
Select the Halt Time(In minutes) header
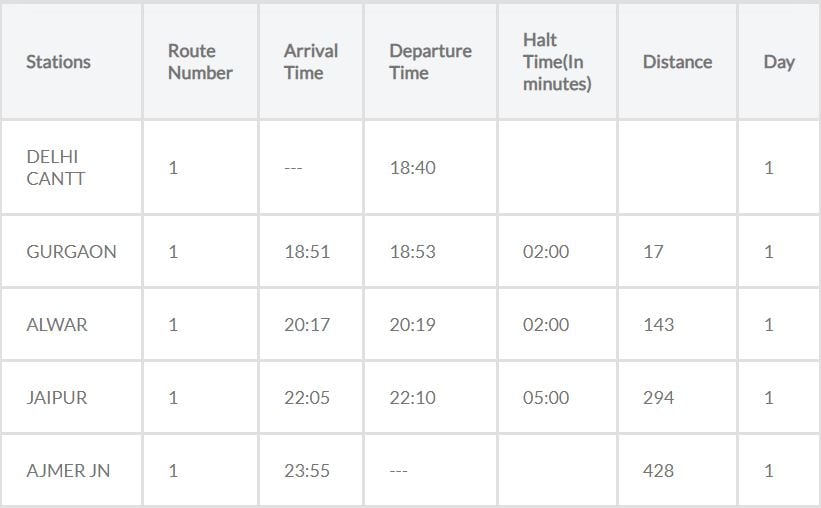[557, 62]
